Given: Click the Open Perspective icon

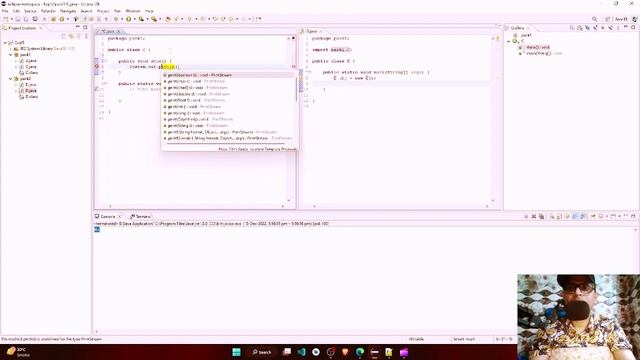Looking at the screenshot, I should 608,19.
